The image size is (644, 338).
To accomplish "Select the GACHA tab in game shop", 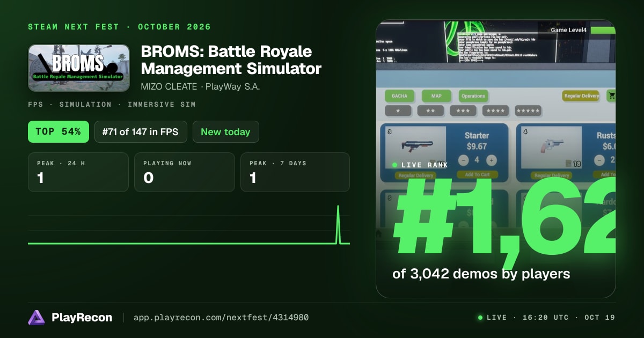I will [x=399, y=96].
